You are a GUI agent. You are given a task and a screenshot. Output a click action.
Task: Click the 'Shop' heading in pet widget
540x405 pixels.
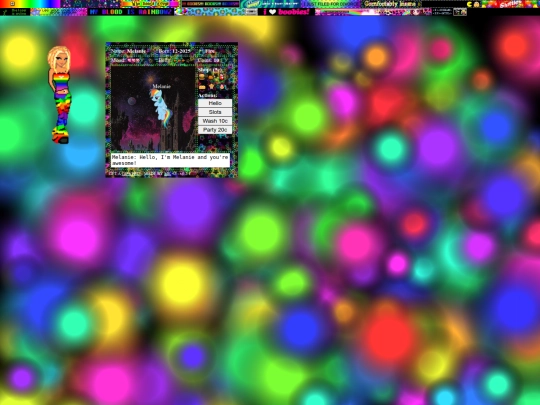click(x=209, y=70)
